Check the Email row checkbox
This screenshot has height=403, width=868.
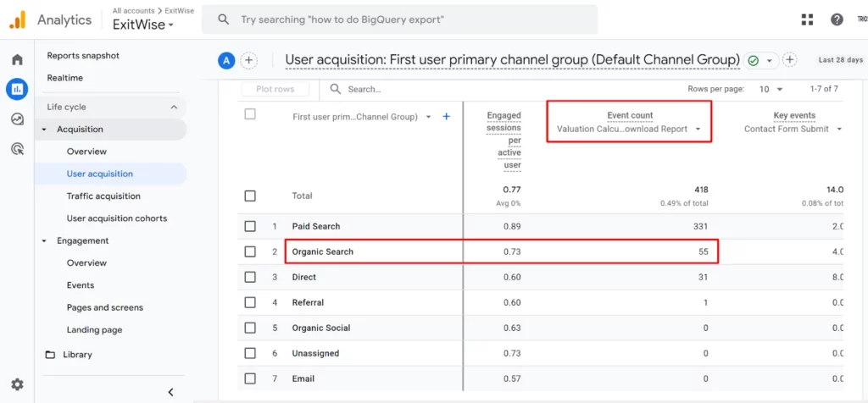(250, 378)
